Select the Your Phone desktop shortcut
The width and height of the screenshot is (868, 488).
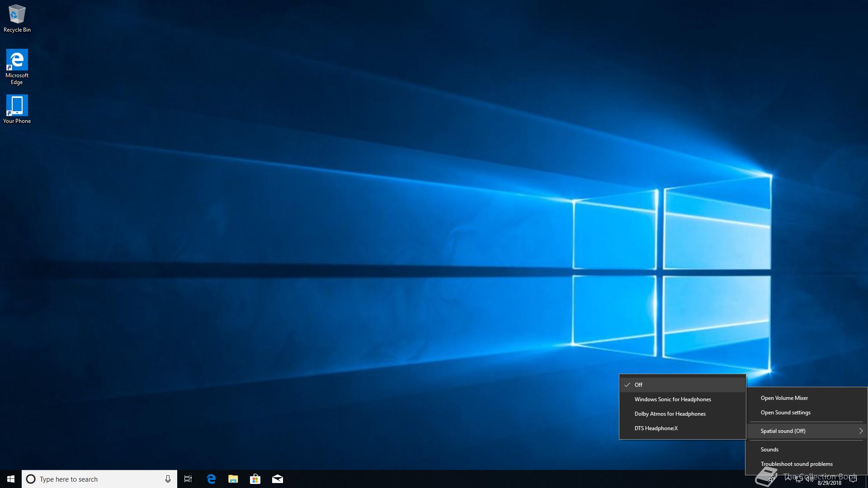(17, 109)
